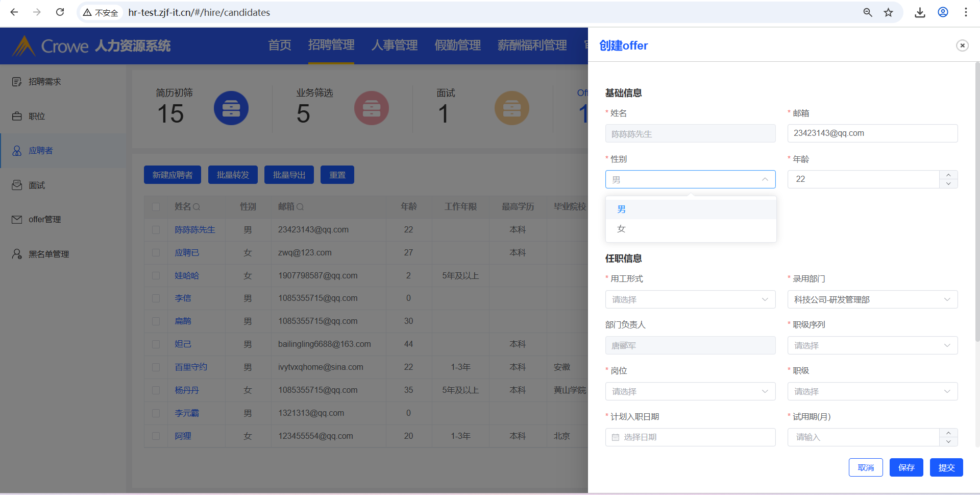Click the orange interview stage icon
This screenshot has height=495, width=980.
pyautogui.click(x=511, y=108)
